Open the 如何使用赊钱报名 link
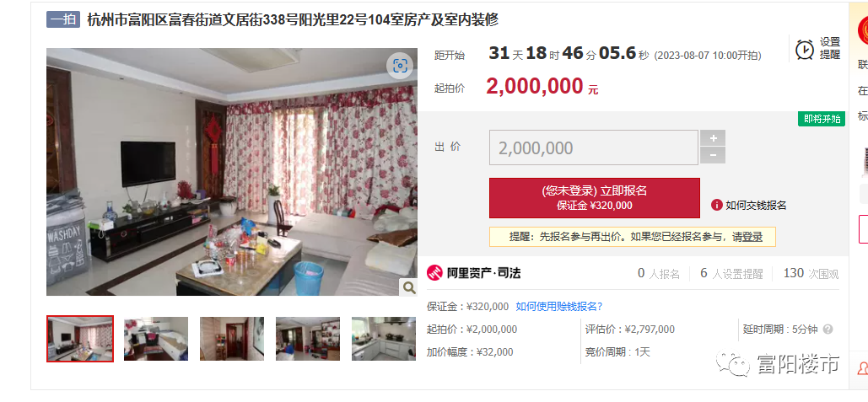Viewport: 868px width, 402px height. [x=559, y=306]
